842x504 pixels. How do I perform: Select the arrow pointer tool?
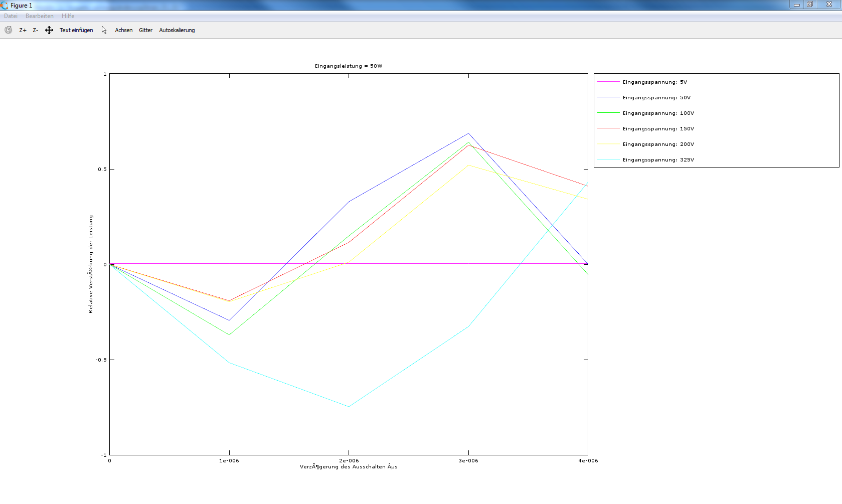pos(104,30)
